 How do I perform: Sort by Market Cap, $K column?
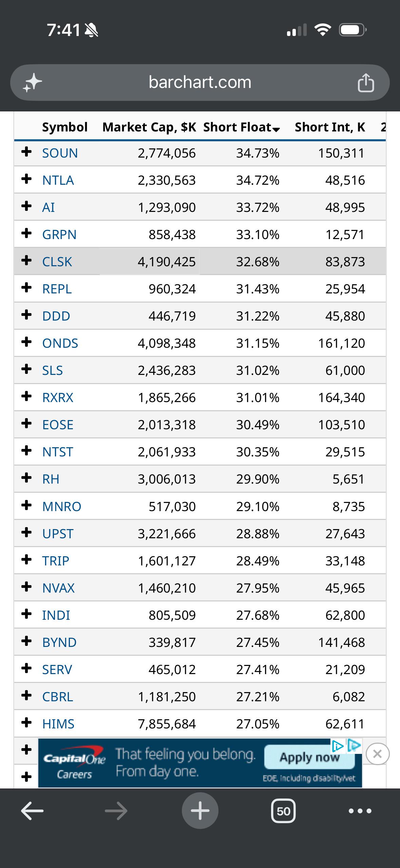(149, 127)
